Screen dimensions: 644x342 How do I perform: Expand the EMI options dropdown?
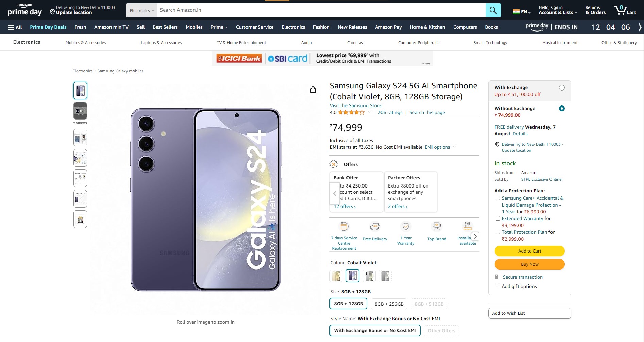point(440,147)
